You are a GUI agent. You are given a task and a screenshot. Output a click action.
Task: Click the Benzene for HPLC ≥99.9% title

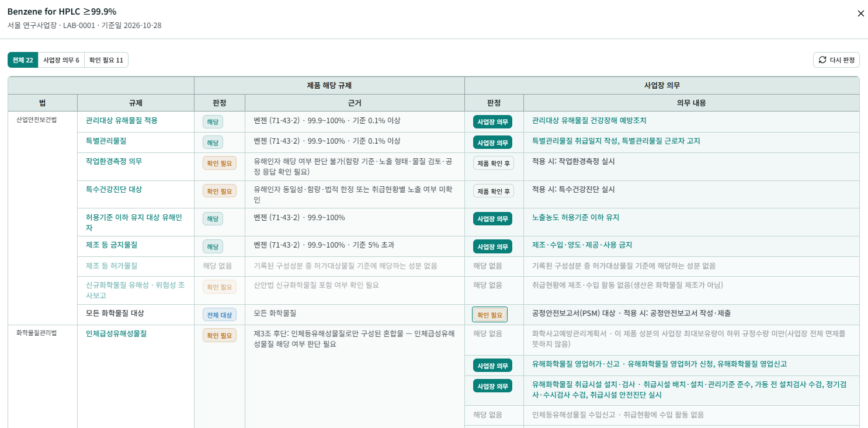[x=61, y=12]
